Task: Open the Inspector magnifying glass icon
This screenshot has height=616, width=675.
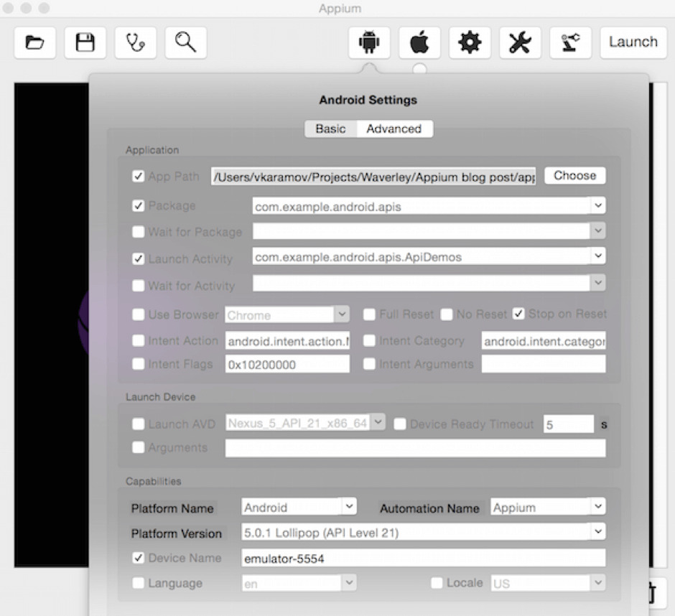Action: coord(186,42)
